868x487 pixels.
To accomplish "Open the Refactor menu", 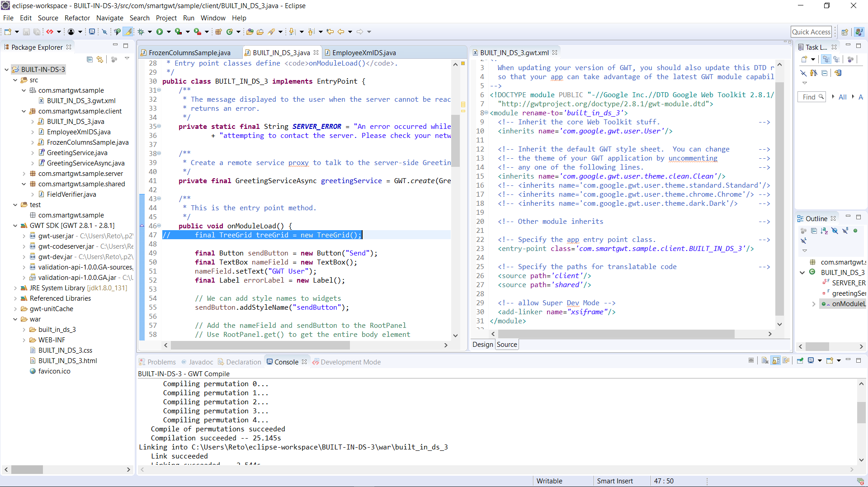I will [x=77, y=18].
